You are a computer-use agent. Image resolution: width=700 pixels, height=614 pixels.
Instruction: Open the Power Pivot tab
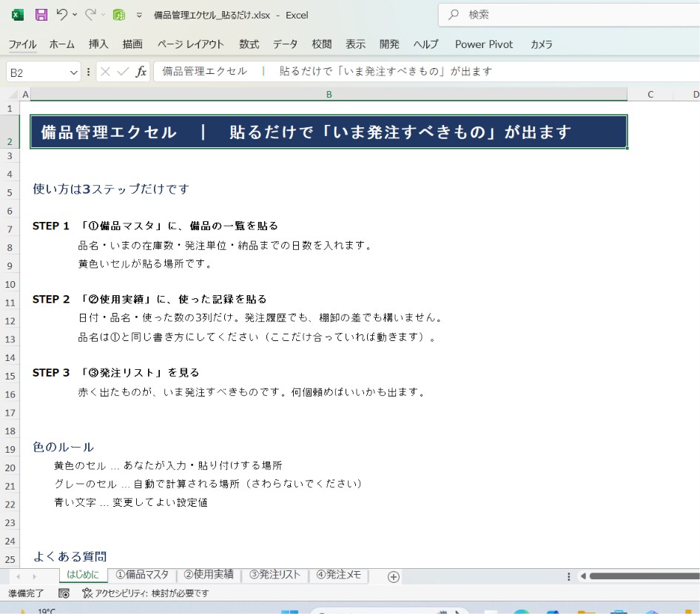coord(484,44)
